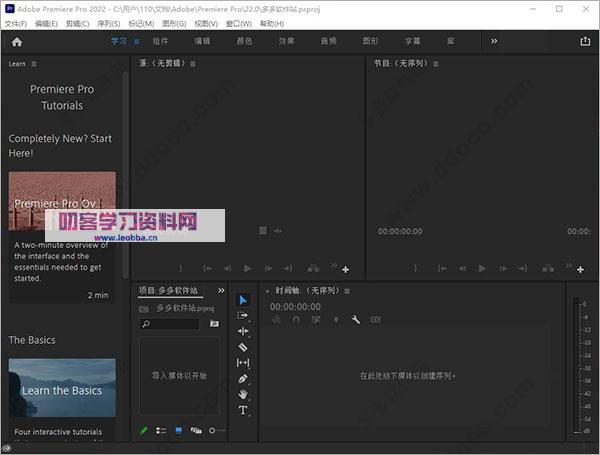Screen dimensions: 600x455
Task: Select the Pen tool
Action: (x=243, y=379)
